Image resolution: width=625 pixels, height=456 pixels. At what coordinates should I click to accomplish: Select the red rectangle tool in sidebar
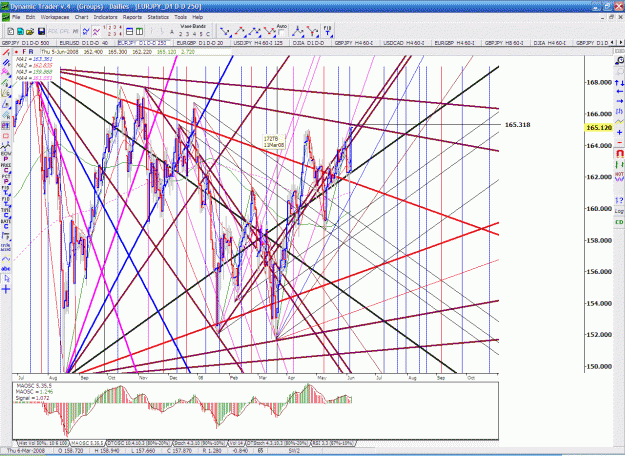tap(6, 136)
